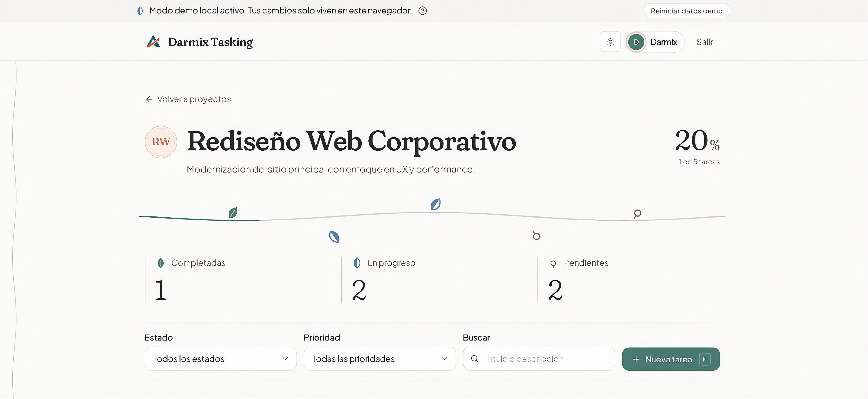Screen dimensions: 868x399
Task: Click the demo mode leaf icon in banner
Action: [140, 11]
